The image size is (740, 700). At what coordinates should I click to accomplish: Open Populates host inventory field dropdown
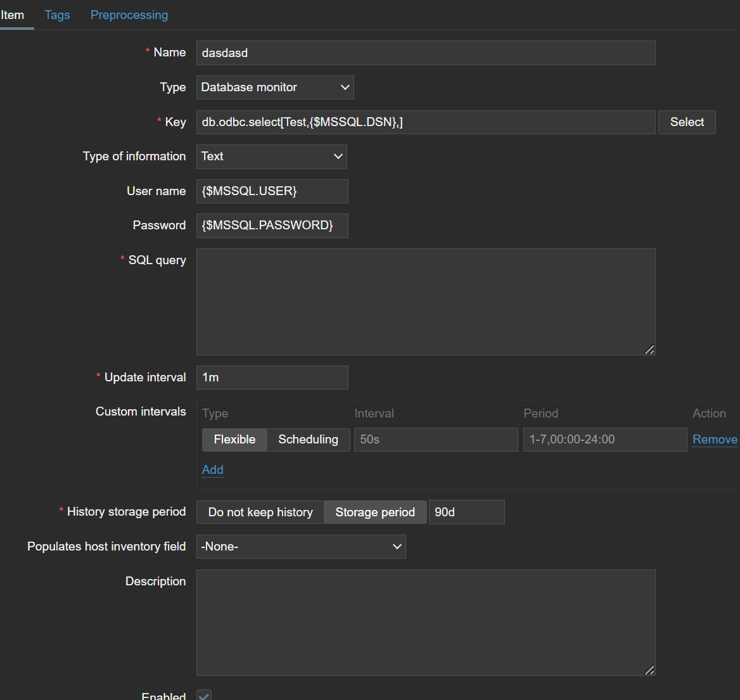point(301,547)
